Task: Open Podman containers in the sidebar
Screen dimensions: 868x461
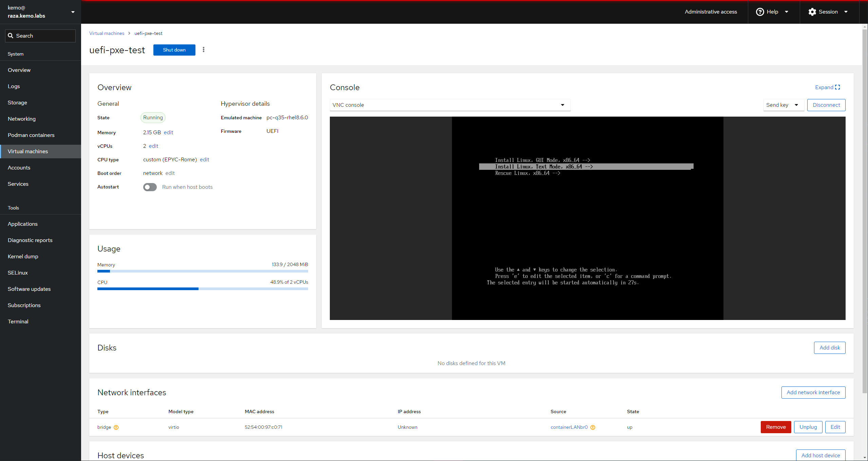Action: pyautogui.click(x=31, y=135)
